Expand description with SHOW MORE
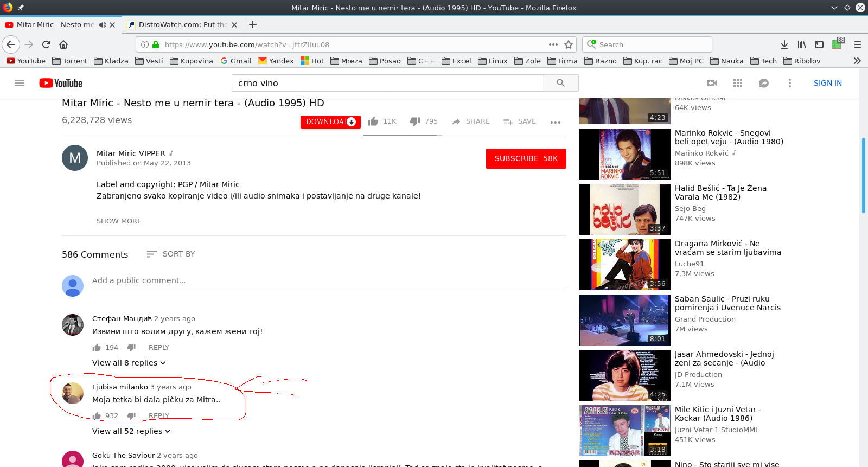Image resolution: width=868 pixels, height=467 pixels. point(119,221)
